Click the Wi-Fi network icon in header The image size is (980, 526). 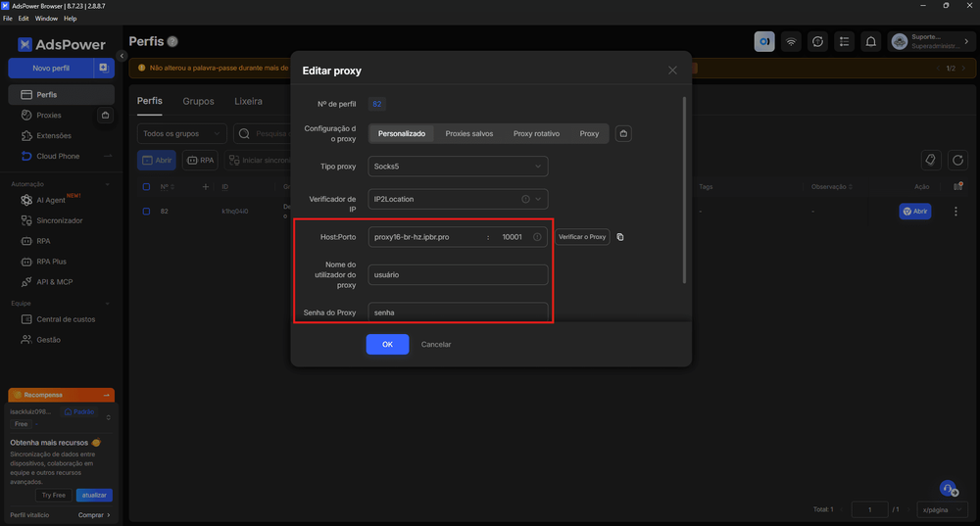pyautogui.click(x=791, y=42)
